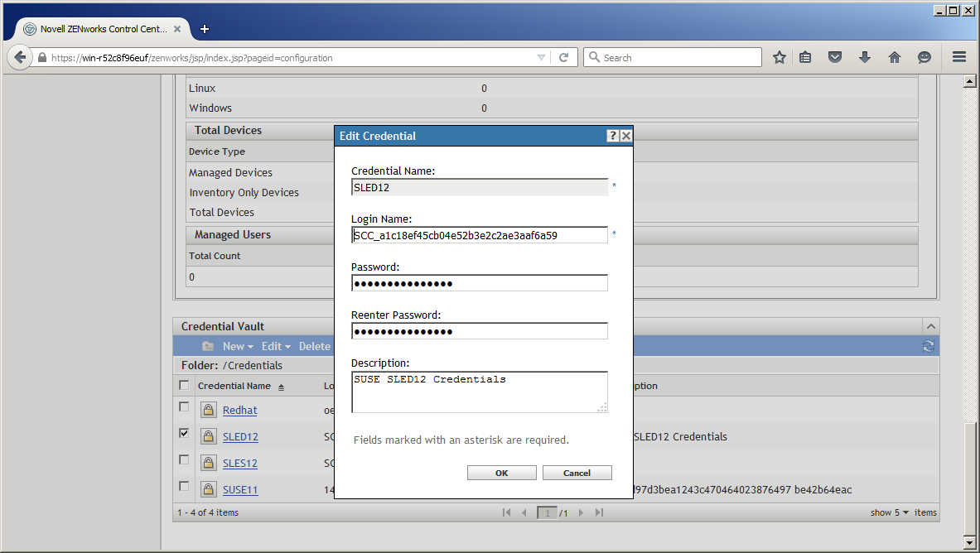980x553 pixels.
Task: Click the lock icon in address bar
Action: (42, 57)
